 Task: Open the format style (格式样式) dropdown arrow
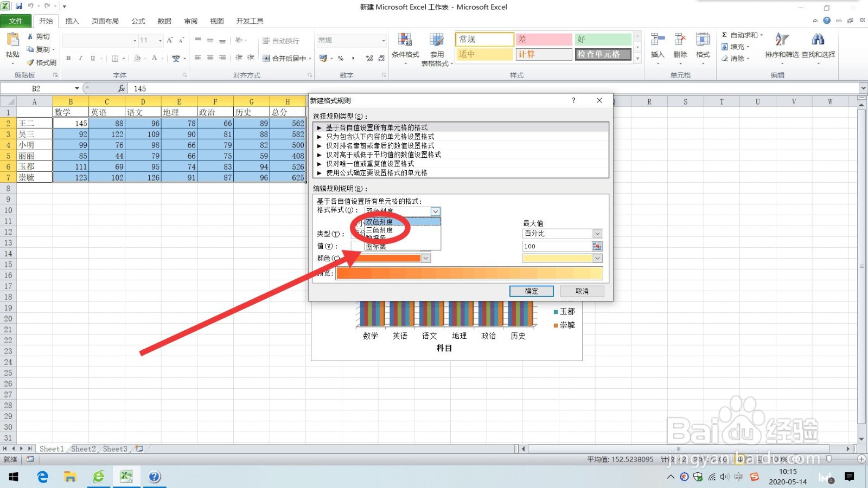436,211
